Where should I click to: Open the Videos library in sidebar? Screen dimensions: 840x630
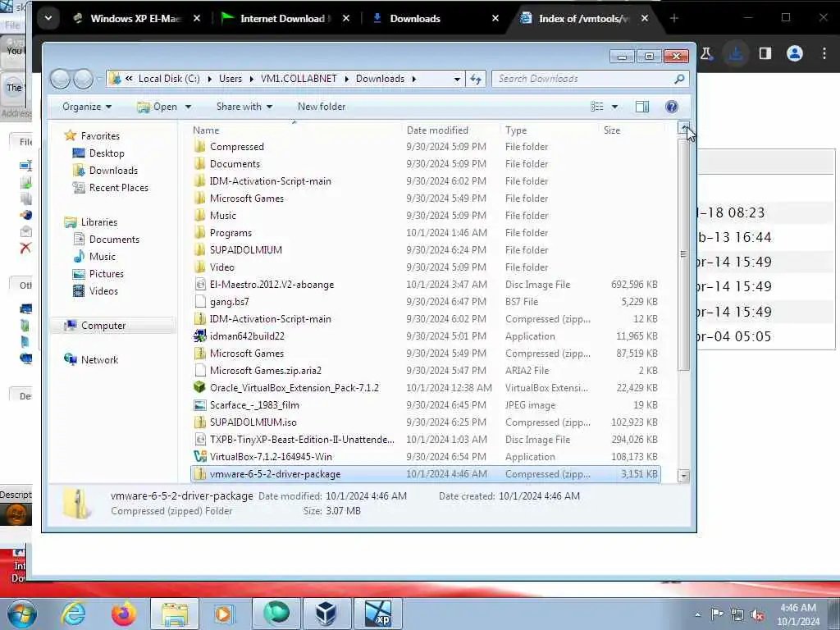[x=103, y=291]
